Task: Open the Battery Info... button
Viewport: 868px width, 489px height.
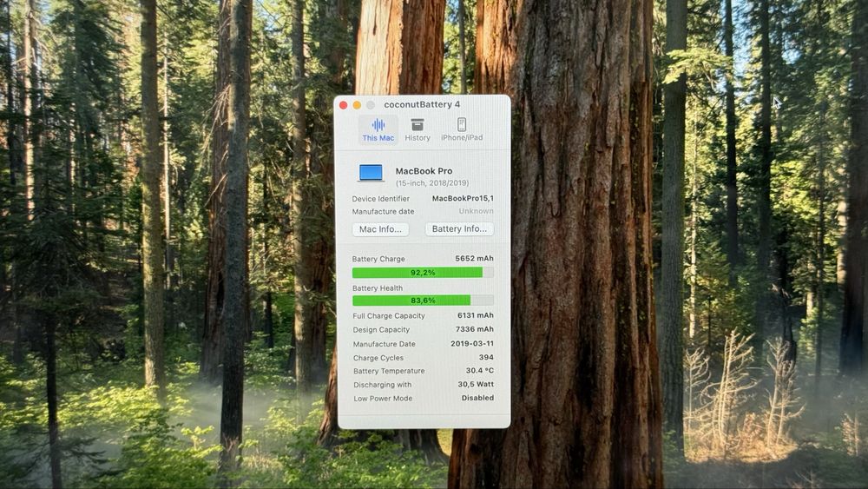Action: 459,229
